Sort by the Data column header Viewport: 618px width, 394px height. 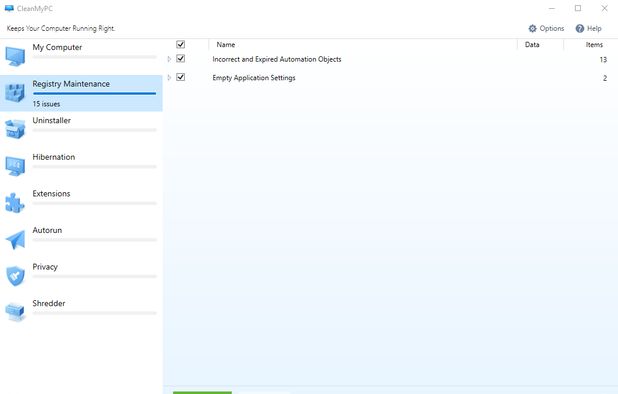click(532, 45)
